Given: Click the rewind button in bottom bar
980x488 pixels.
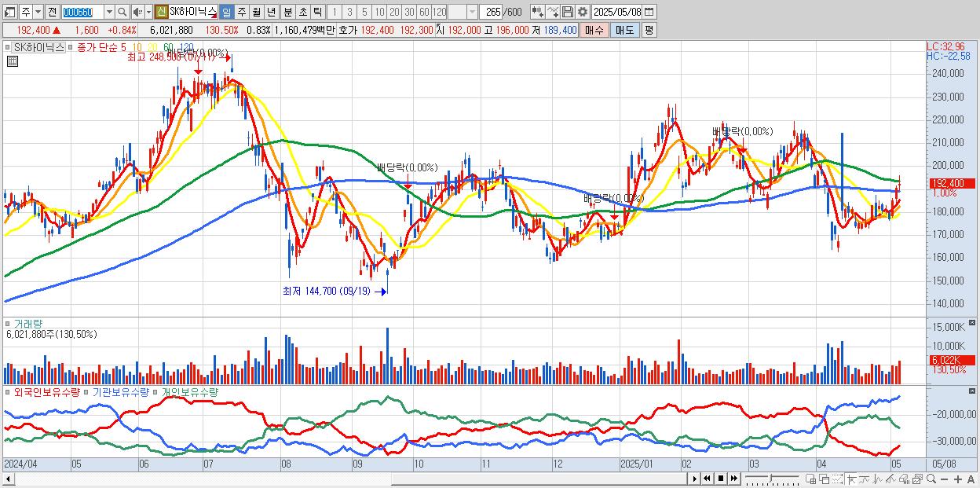Looking at the screenshot, I should (x=707, y=479).
